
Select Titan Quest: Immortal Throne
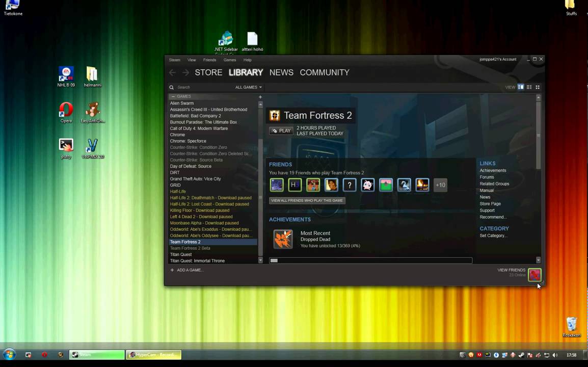pos(213,261)
